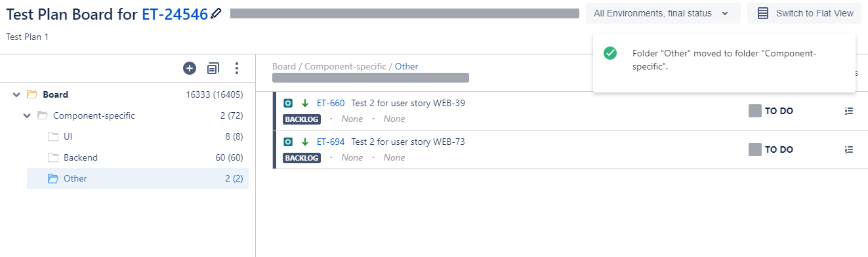
Task: Open the multi-select copy icon in folder toolbar
Action: click(213, 68)
